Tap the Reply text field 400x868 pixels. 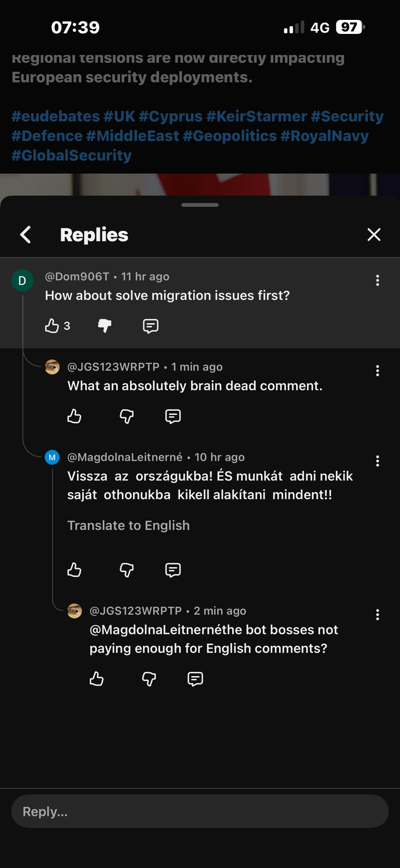click(200, 812)
